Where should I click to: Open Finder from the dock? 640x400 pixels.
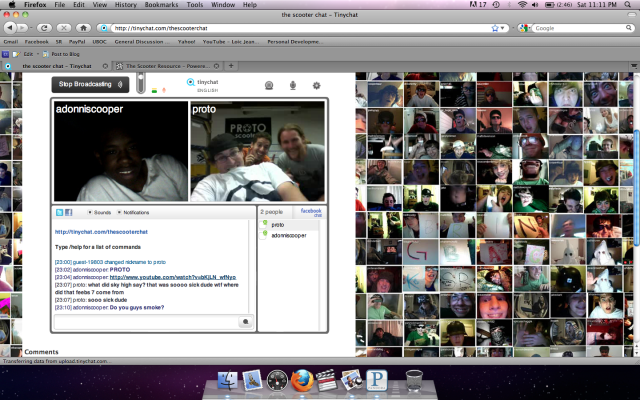point(227,380)
